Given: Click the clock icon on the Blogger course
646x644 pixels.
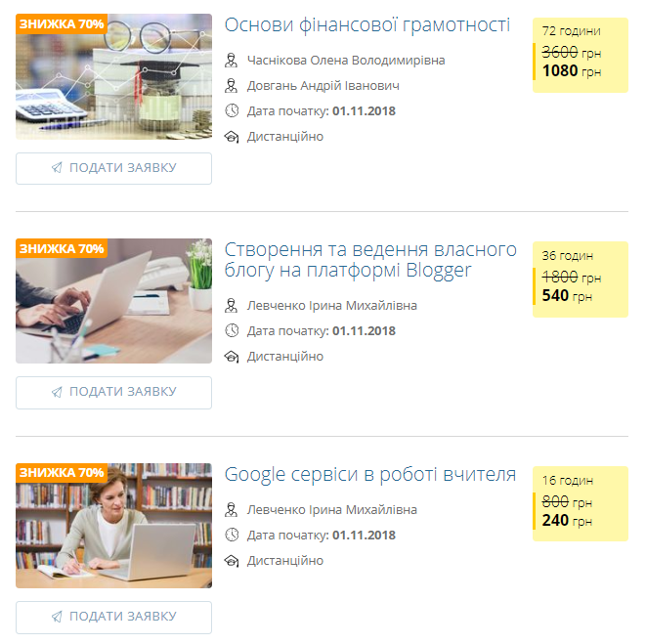Looking at the screenshot, I should (232, 331).
